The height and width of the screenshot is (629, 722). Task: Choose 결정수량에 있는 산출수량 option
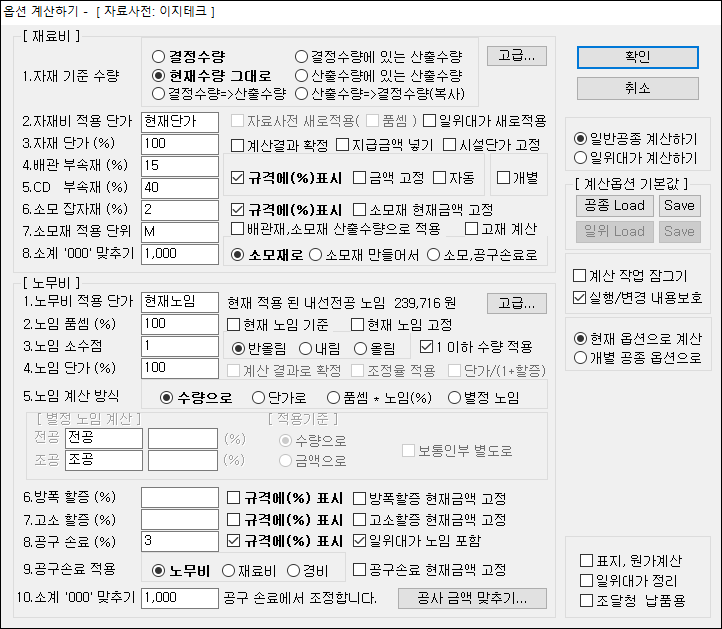tap(378, 57)
